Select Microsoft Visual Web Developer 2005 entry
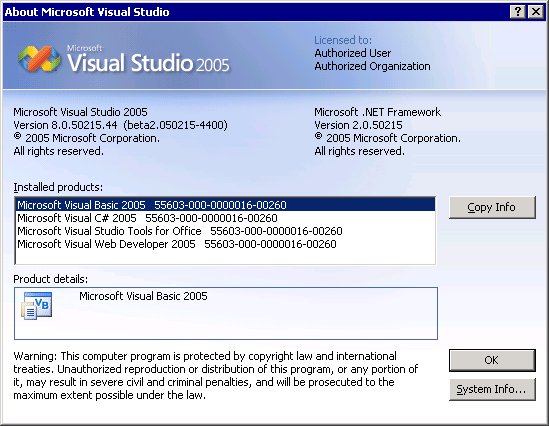 click(225, 244)
